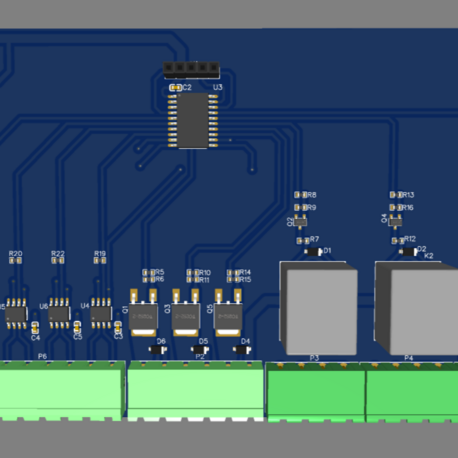Pick the D1 diode
458x458 pixels.
tap(313, 252)
